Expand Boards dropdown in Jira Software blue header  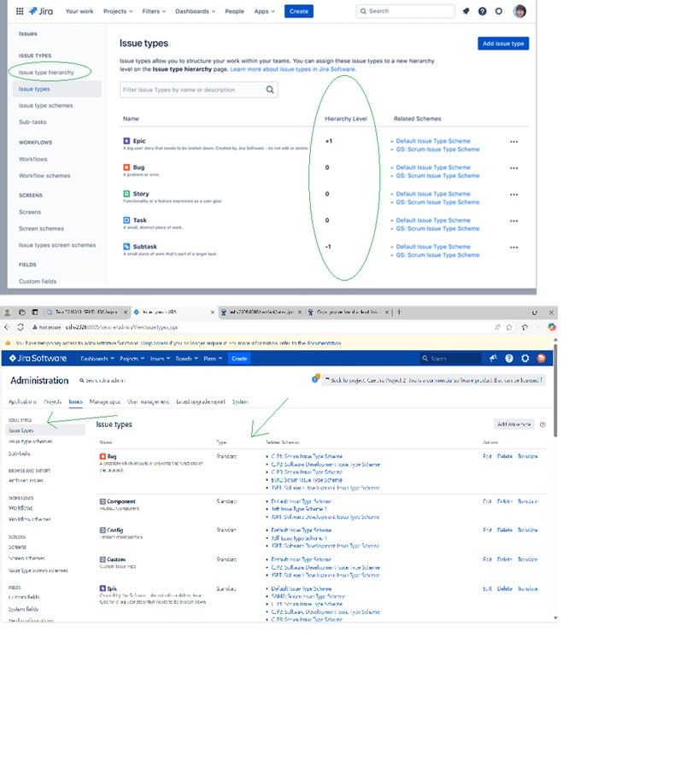(186, 359)
